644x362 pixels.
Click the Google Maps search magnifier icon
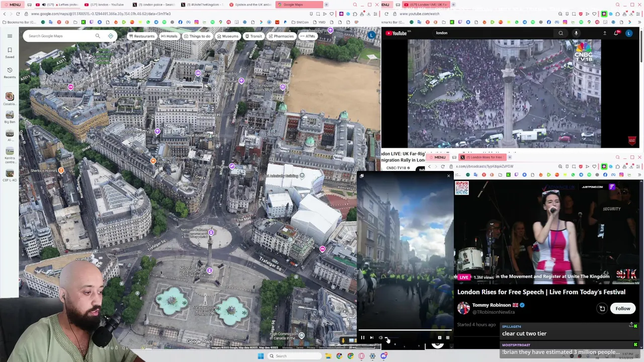pyautogui.click(x=98, y=36)
